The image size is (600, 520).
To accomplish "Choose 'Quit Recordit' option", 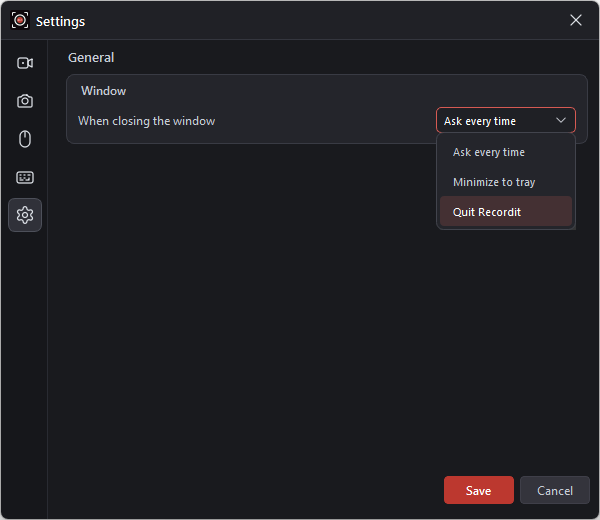I will pos(505,212).
